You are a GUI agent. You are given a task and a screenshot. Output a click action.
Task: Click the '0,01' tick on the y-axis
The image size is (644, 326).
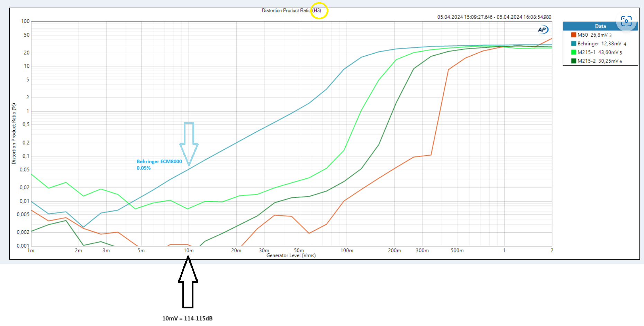pyautogui.click(x=25, y=201)
